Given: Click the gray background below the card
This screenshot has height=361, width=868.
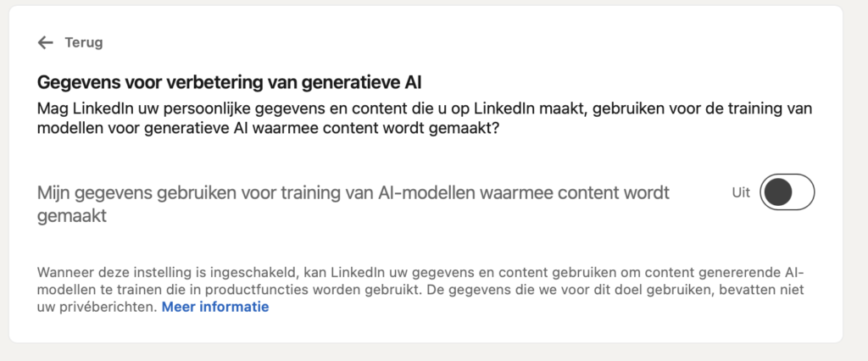Looking at the screenshot, I should [424, 353].
